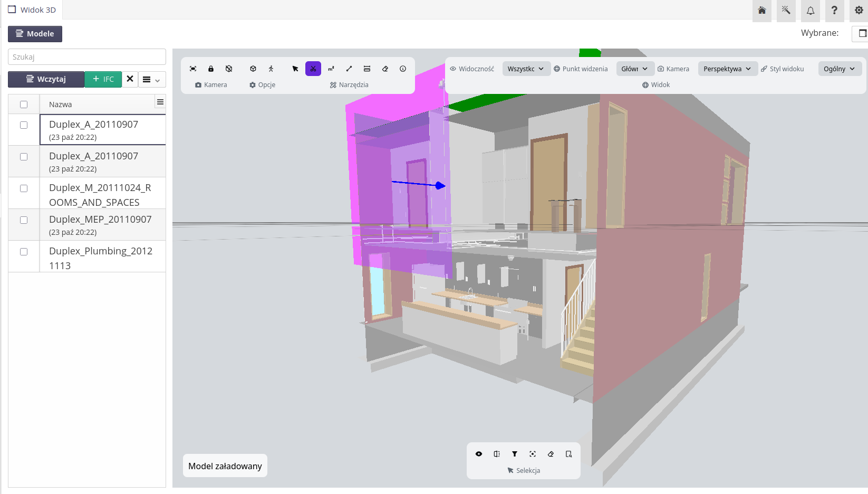Click the info circle icon in Narzędzia

click(x=403, y=69)
